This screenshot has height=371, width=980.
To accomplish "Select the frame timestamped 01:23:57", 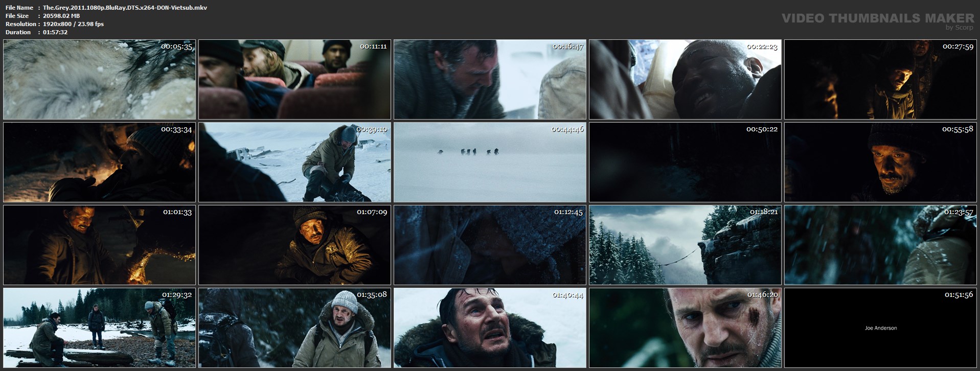I will (x=880, y=245).
